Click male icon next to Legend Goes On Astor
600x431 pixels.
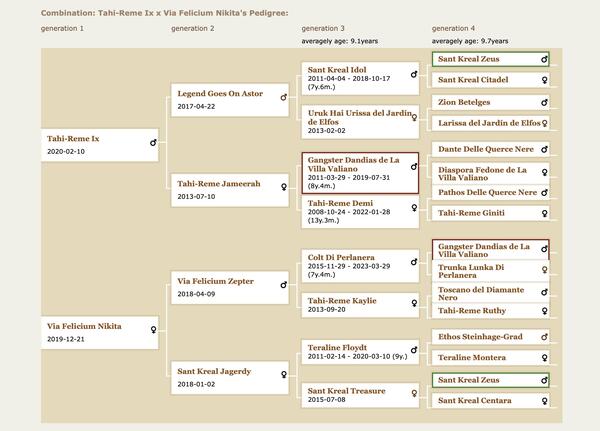[283, 97]
